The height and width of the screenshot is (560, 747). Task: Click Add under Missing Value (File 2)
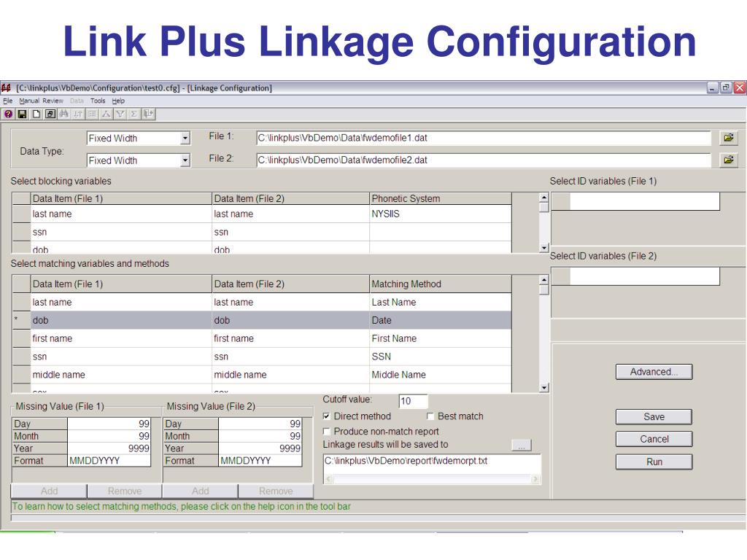coord(200,491)
